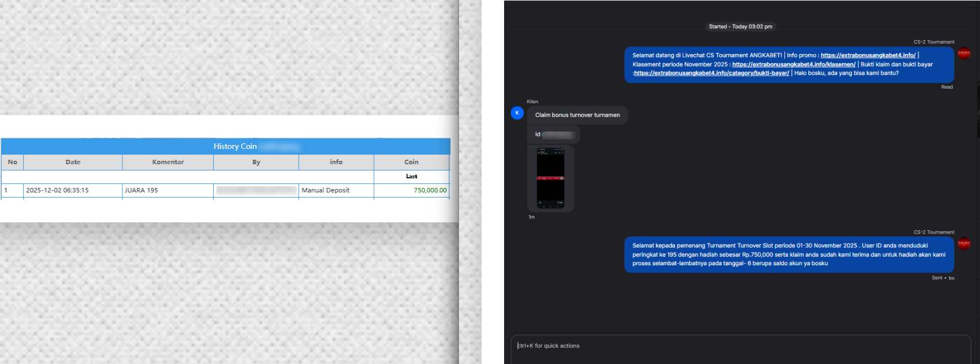Screen dimensions: 980x364
Task: Select the "Komentar" column header
Action: 168,162
